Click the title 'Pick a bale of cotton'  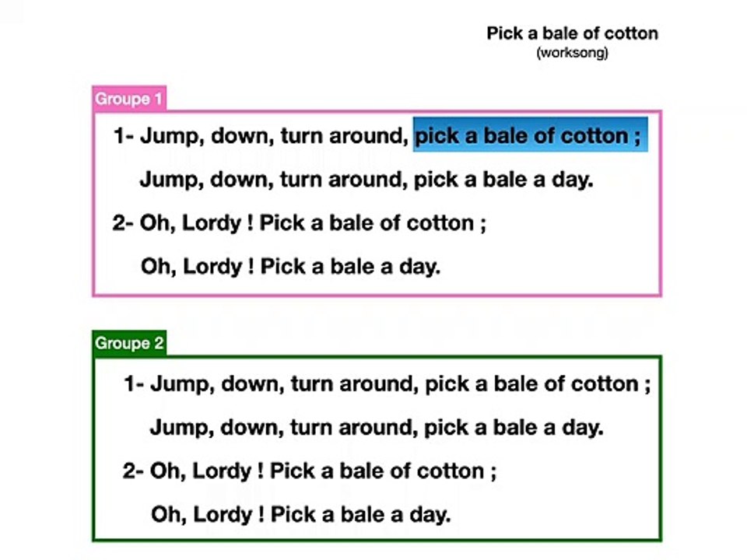click(572, 33)
